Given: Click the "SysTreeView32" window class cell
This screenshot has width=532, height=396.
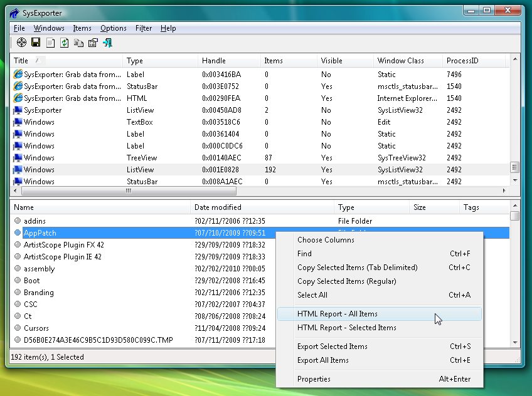Looking at the screenshot, I should (402, 158).
